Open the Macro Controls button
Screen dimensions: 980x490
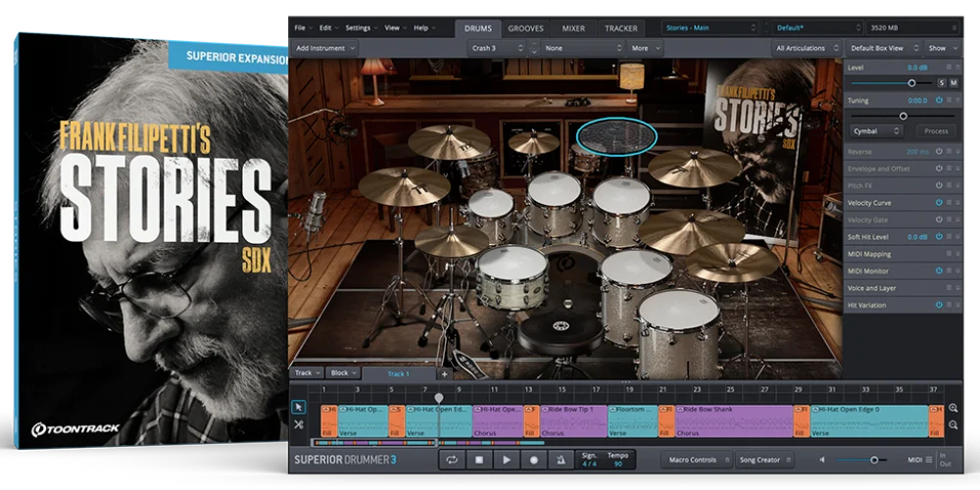pyautogui.click(x=696, y=459)
